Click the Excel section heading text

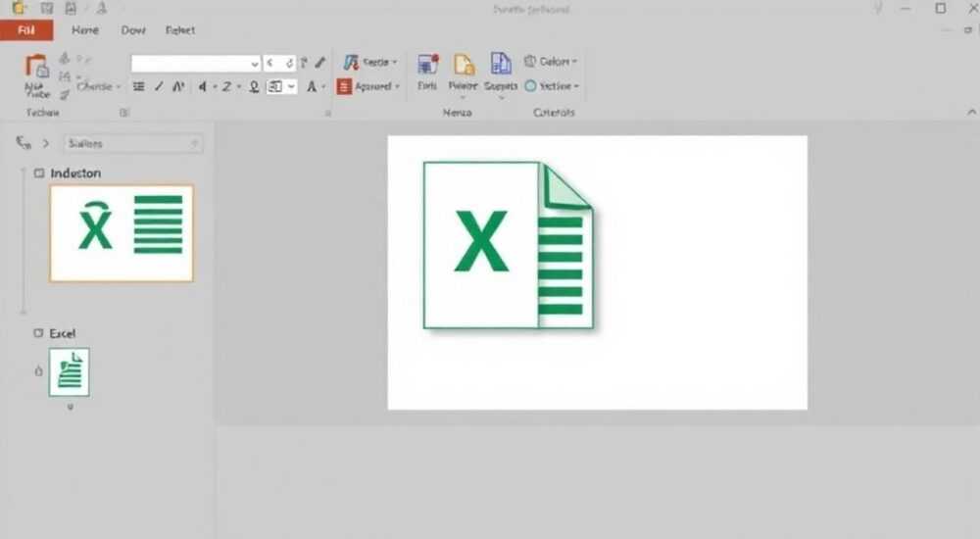pos(63,333)
